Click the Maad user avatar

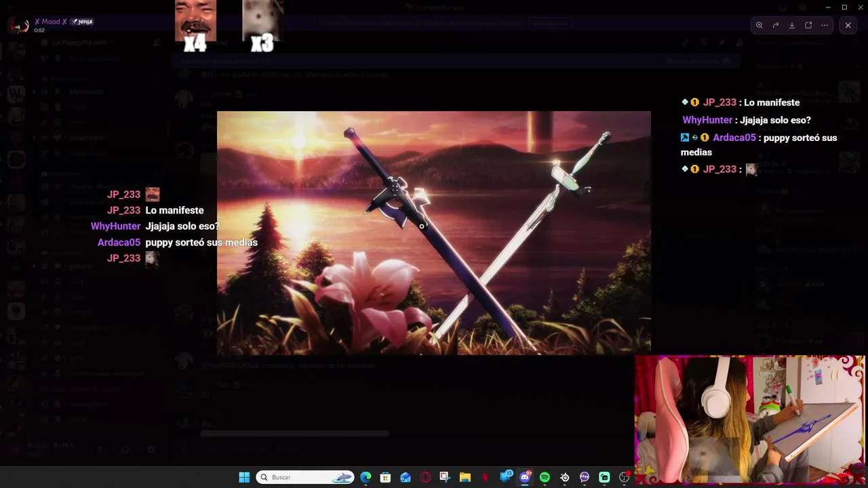pos(20,25)
